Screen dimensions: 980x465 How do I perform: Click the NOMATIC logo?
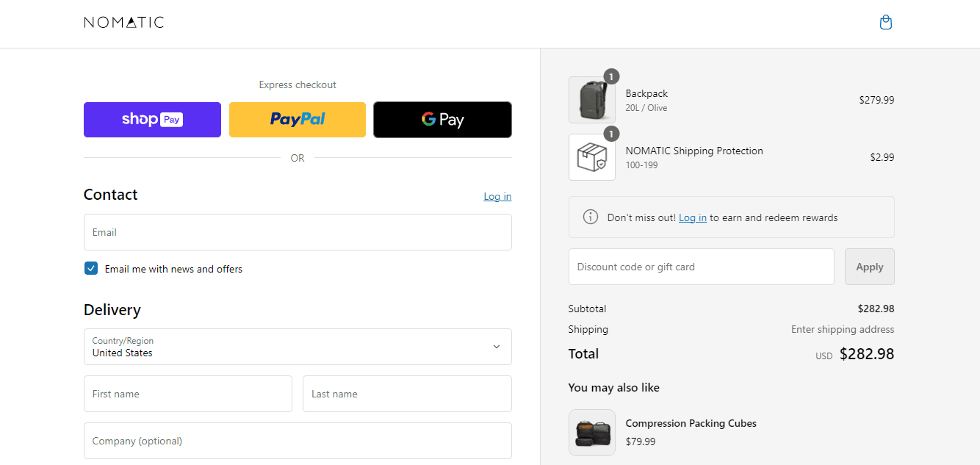coord(124,23)
